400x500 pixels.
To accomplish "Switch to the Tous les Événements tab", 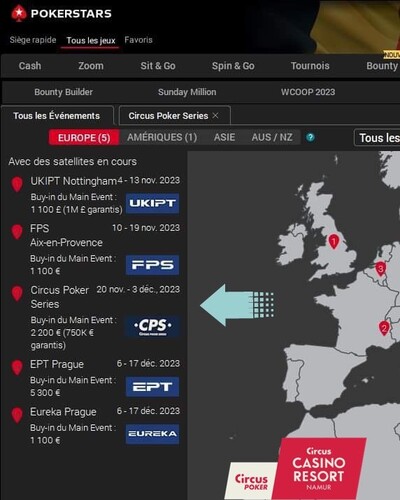I will [x=56, y=116].
